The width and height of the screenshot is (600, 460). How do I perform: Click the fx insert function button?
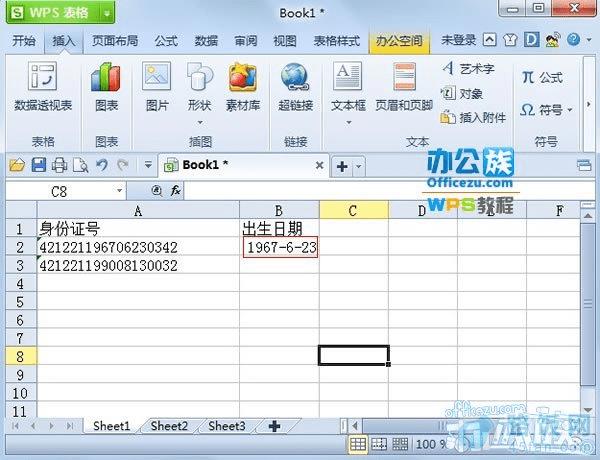click(x=176, y=190)
